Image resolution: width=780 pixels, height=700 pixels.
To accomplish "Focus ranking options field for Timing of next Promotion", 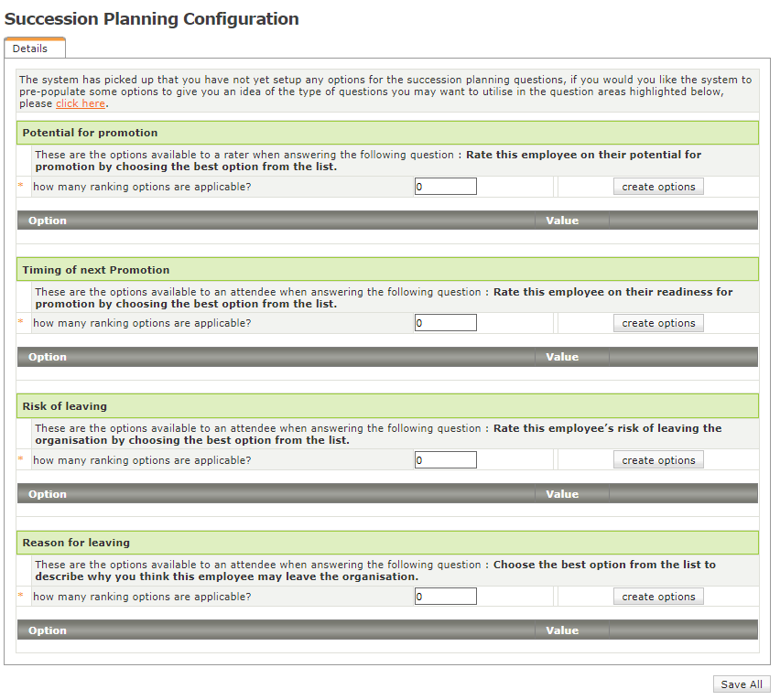I will (445, 323).
